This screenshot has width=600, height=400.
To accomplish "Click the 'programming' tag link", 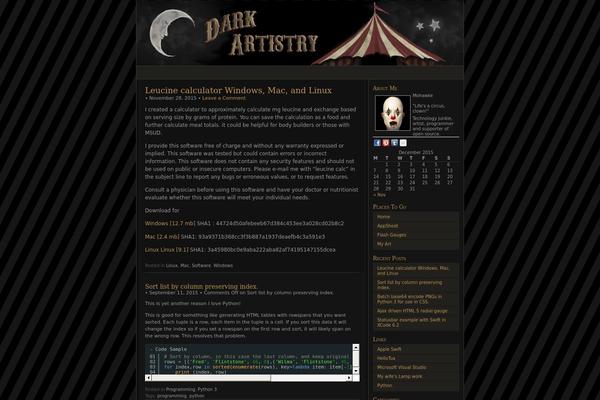I will coord(171,396).
